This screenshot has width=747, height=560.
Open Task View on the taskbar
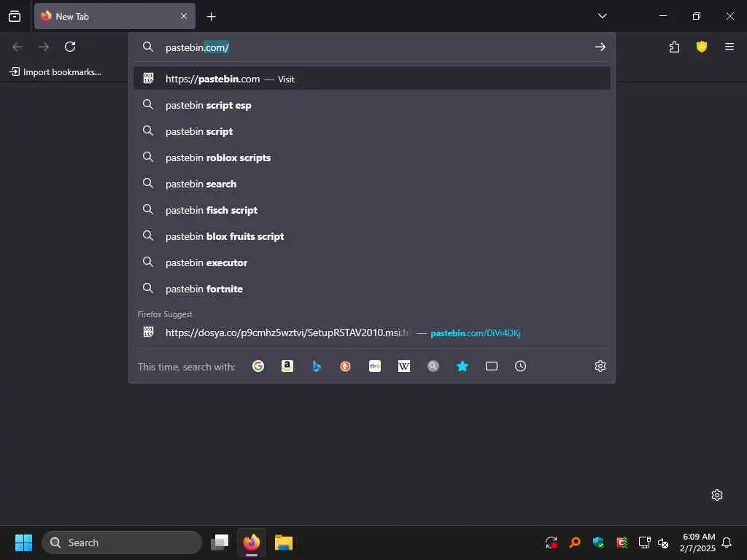220,542
